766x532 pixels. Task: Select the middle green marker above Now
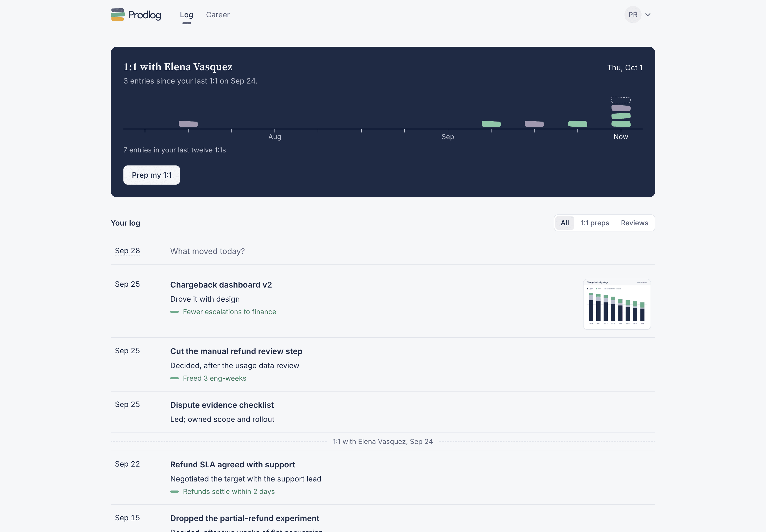621,116
